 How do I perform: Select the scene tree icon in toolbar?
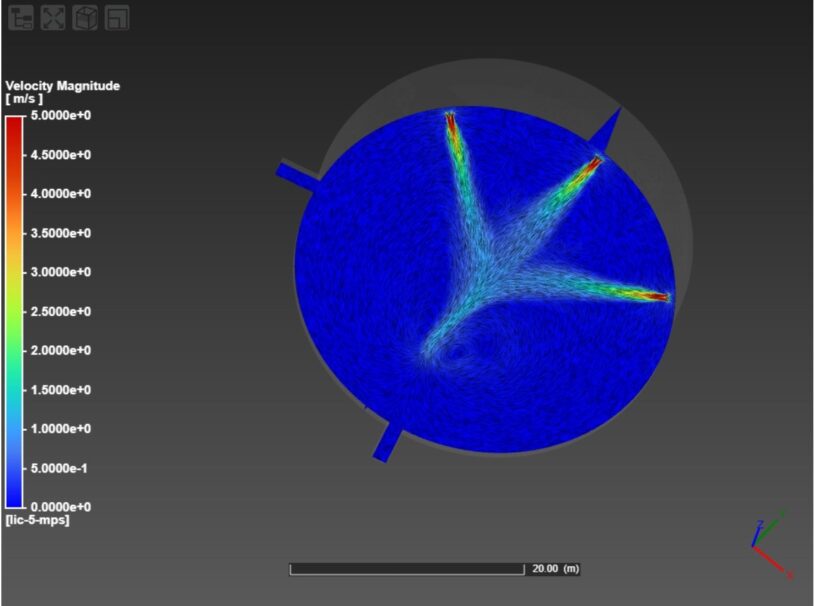point(19,17)
